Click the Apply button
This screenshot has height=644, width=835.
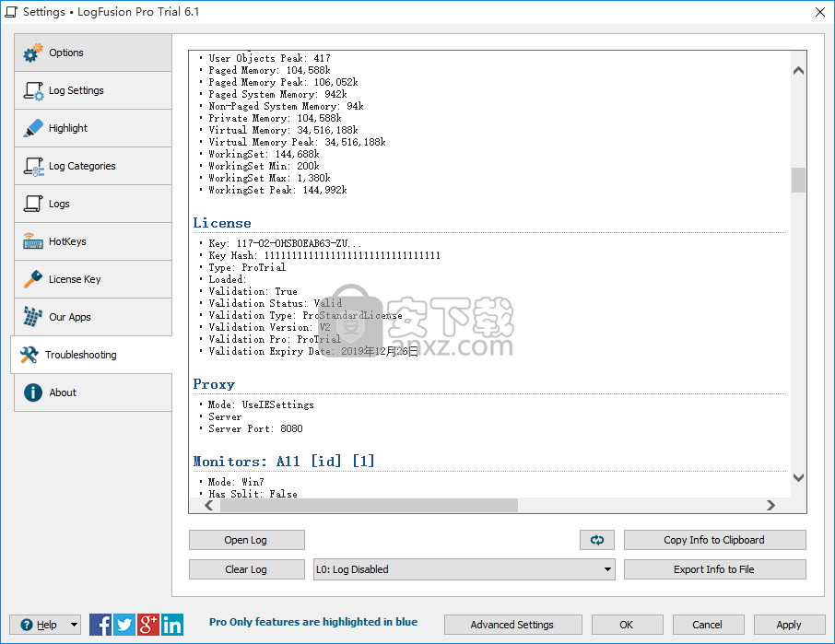pos(789,625)
